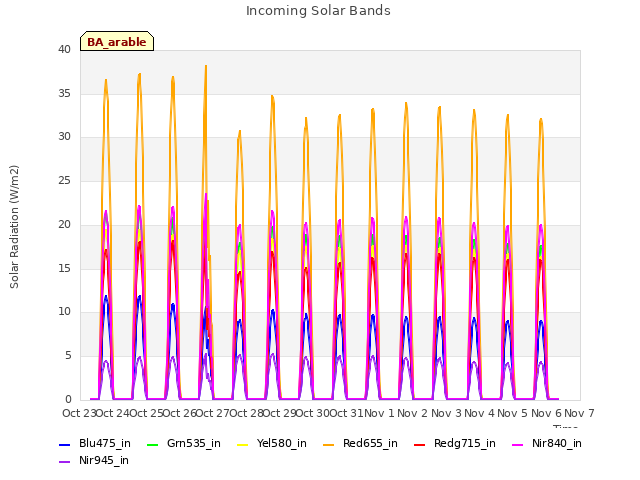This screenshot has height=480, width=640.
Task: Click the 40 y-axis tick label
Action: pos(64,50)
